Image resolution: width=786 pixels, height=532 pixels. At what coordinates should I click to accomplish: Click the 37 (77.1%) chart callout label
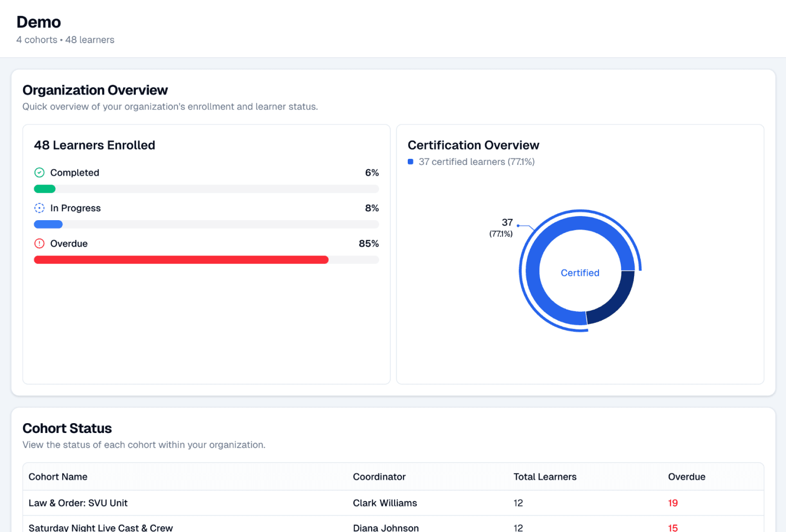(502, 228)
